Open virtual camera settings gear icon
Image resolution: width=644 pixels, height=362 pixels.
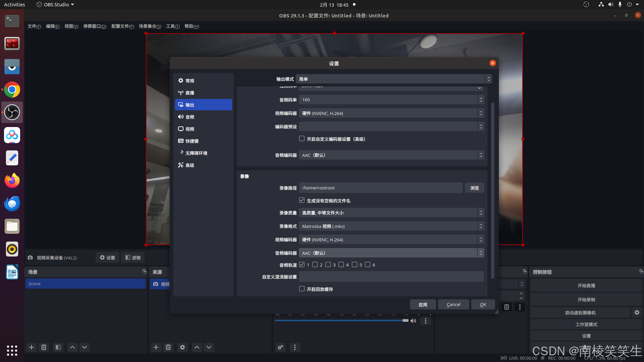637,312
